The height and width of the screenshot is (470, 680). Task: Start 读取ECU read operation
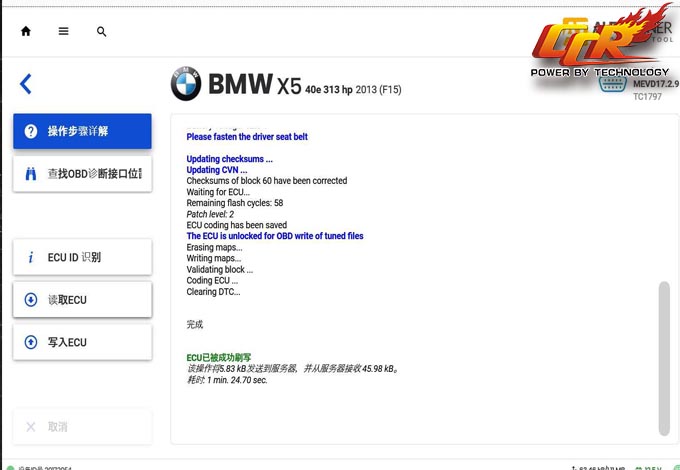click(82, 300)
